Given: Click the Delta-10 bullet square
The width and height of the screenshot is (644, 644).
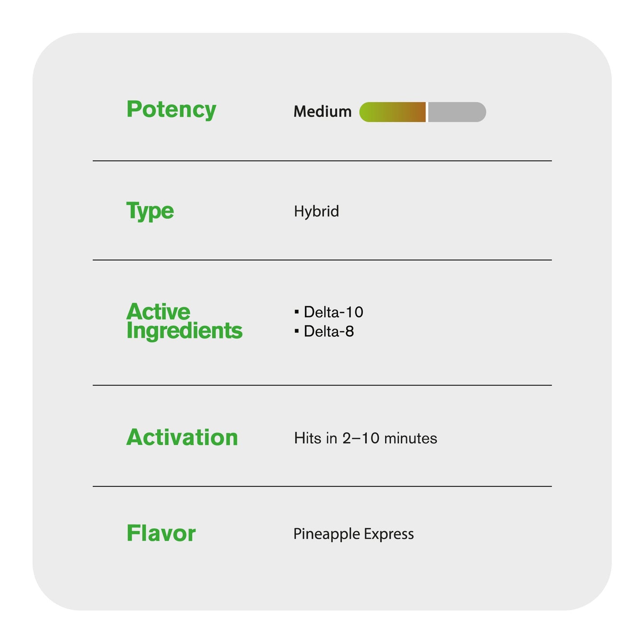Looking at the screenshot, I should point(296,312).
